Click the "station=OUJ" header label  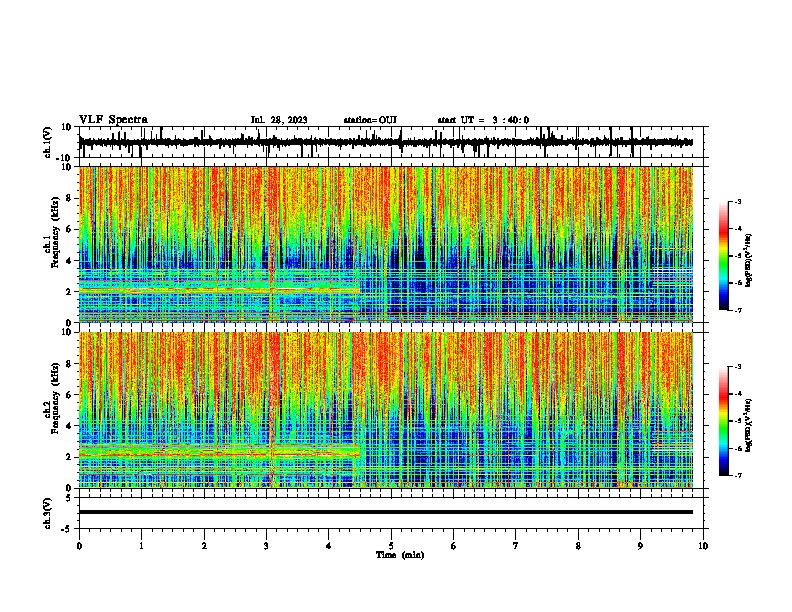370,120
